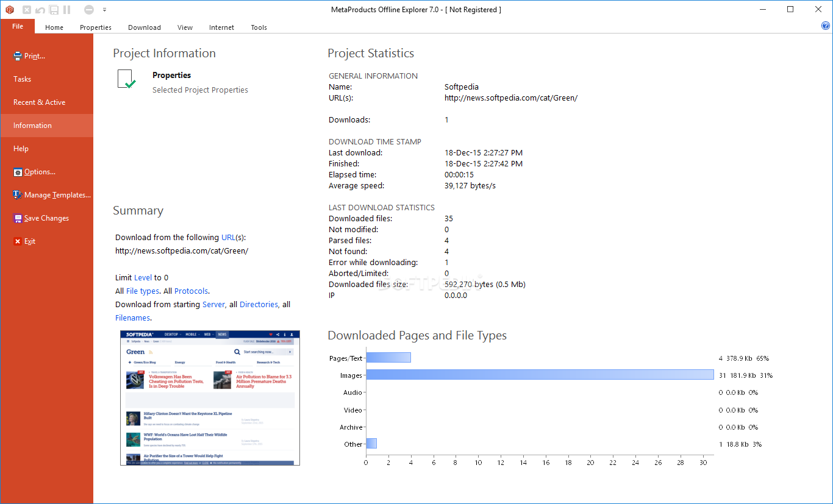Click the Pages/Text stats '4 378.9 Kb 65%'
The height and width of the screenshot is (504, 833).
pos(744,358)
